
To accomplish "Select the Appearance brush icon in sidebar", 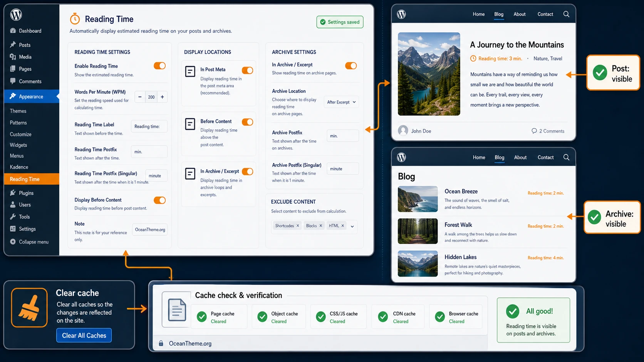I will click(13, 96).
